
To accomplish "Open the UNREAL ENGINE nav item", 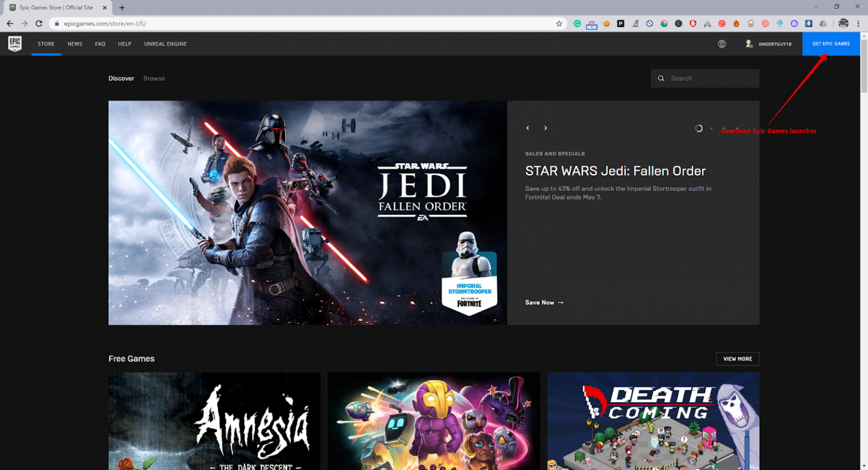I will click(x=166, y=43).
